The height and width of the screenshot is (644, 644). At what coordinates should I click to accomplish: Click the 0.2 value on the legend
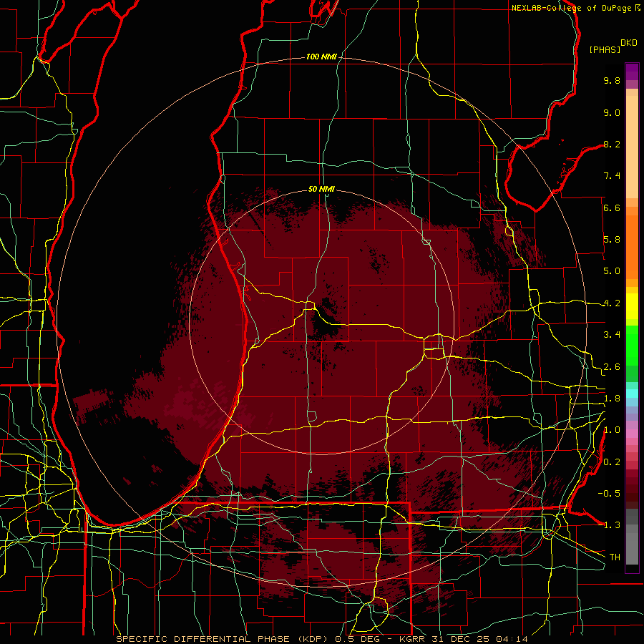[612, 462]
